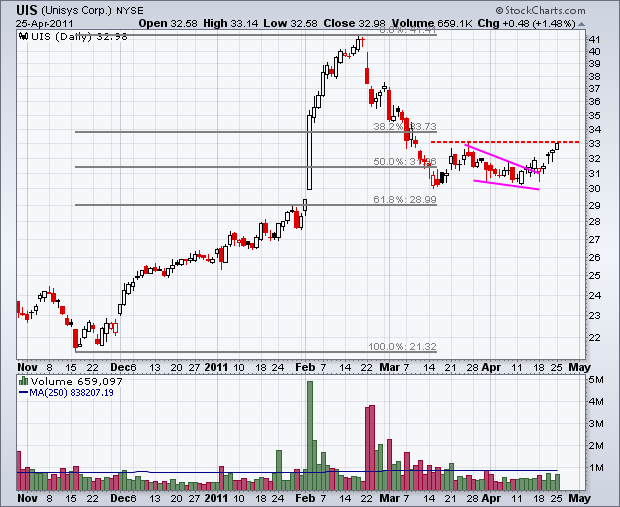The width and height of the screenshot is (620, 507).
Task: Click the 5M volume axis label
Action: pyautogui.click(x=596, y=380)
